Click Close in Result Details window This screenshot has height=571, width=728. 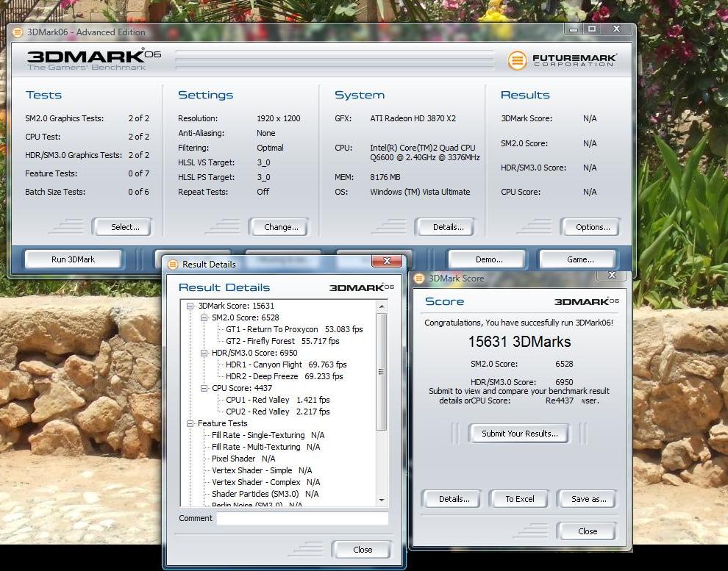coord(363,550)
